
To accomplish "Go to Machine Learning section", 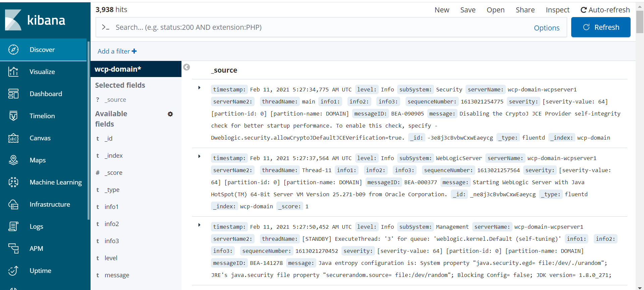I will [x=43, y=182].
